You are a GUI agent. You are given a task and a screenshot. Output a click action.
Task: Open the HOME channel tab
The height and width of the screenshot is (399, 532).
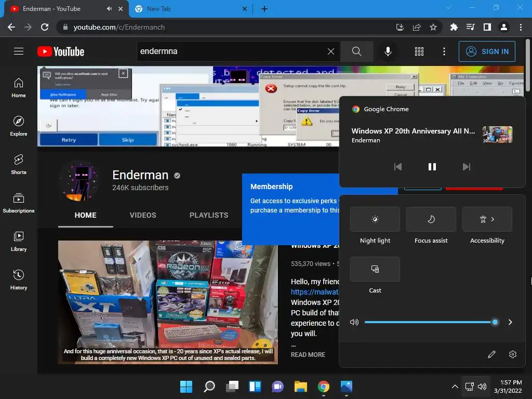tap(86, 215)
